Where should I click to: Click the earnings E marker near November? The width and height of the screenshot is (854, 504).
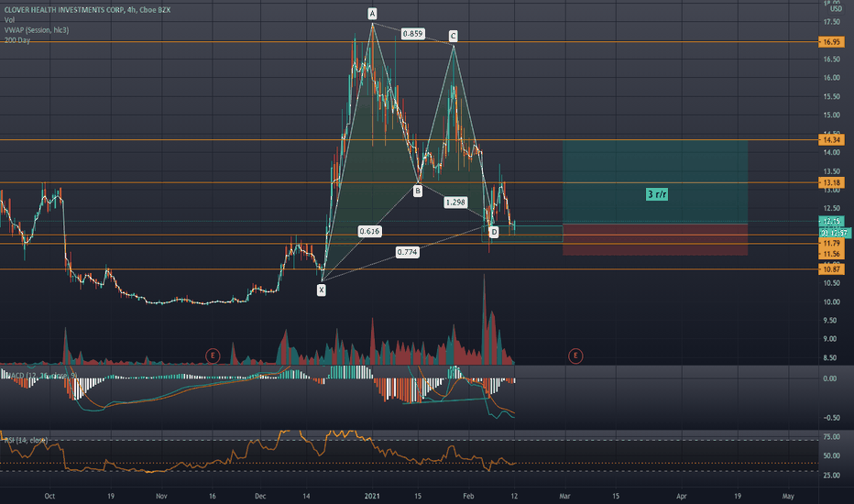point(213,356)
